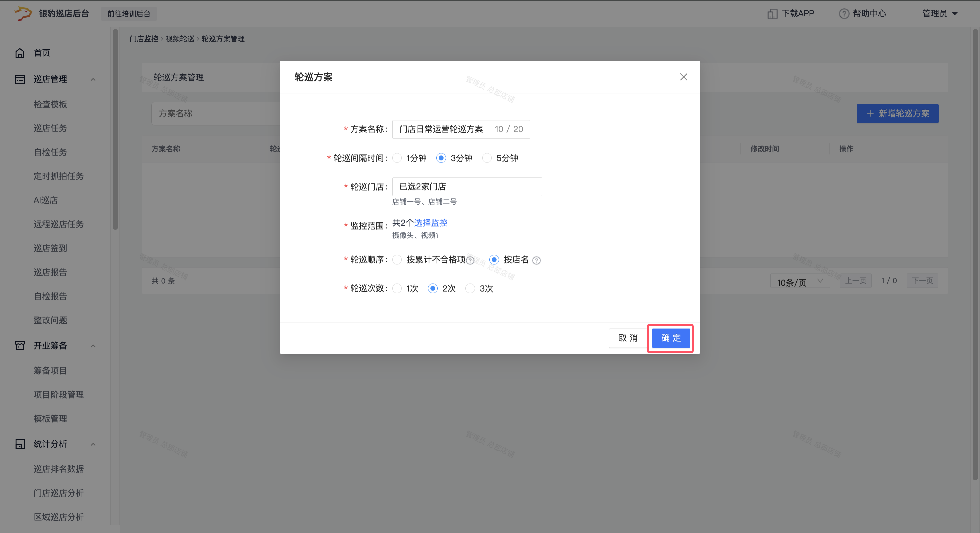980x533 pixels.
Task: Collapse the 巡店管理 menu section
Action: pos(93,79)
